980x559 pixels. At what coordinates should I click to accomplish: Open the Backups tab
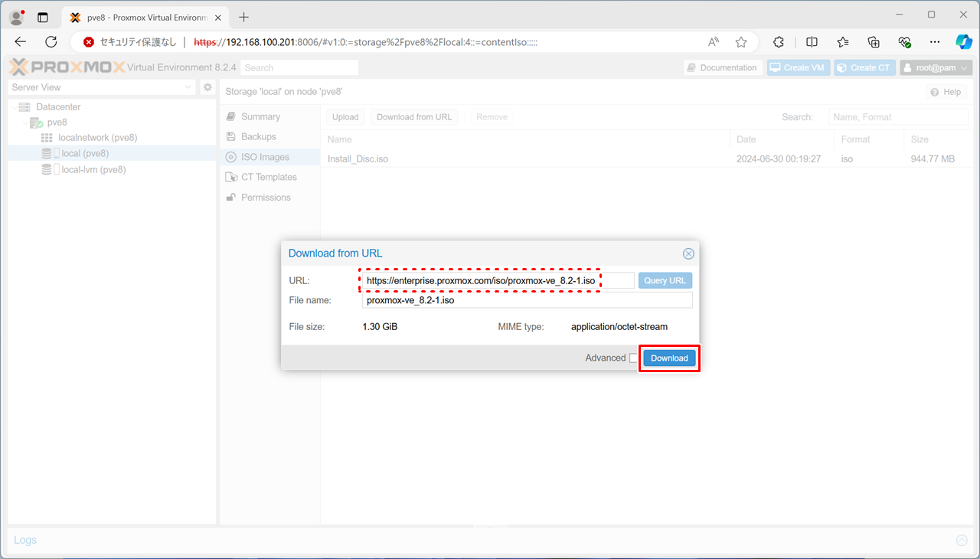[258, 137]
